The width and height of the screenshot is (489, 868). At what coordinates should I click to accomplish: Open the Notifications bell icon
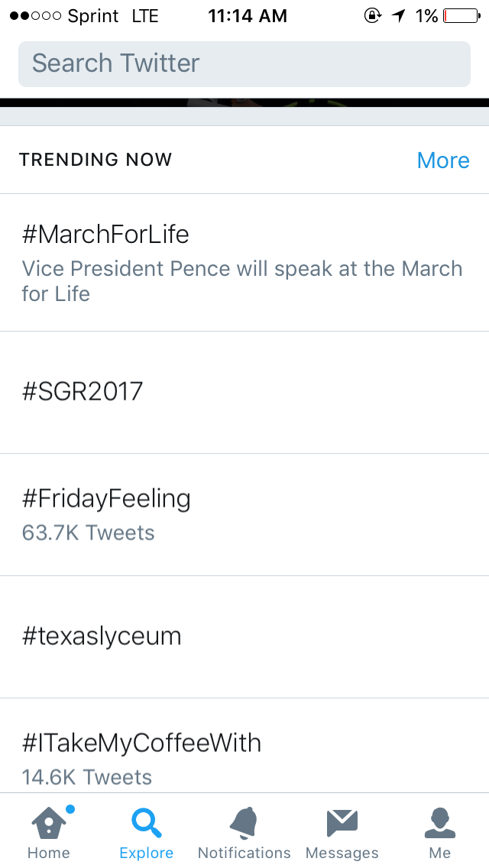(x=244, y=823)
